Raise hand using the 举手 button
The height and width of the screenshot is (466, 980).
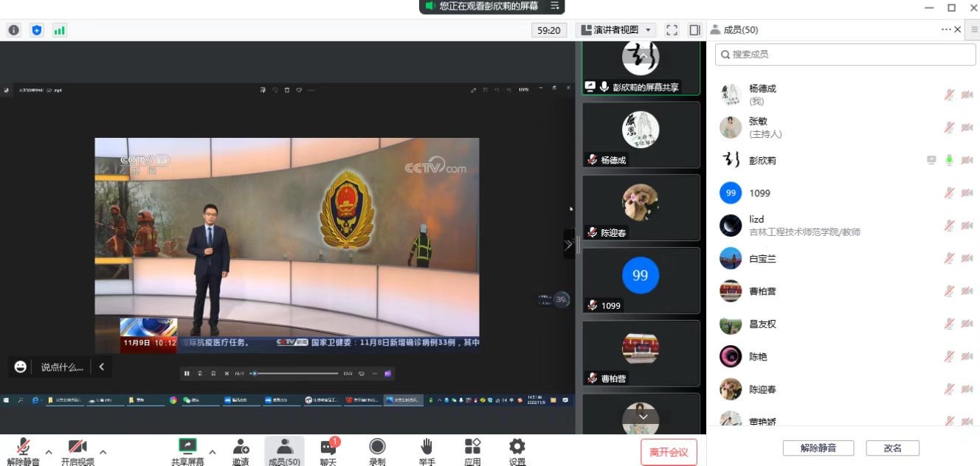[x=427, y=451]
